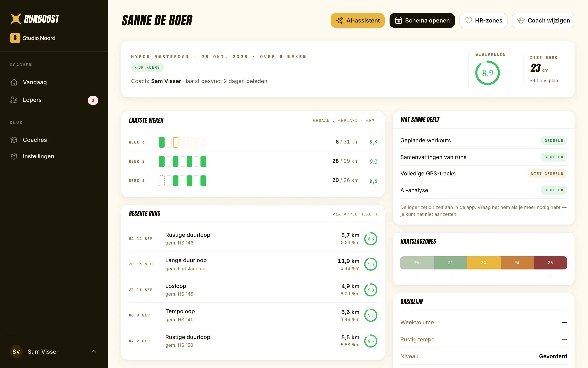The width and height of the screenshot is (588, 368).
Task: Click the Studio Noord club name
Action: tap(39, 38)
